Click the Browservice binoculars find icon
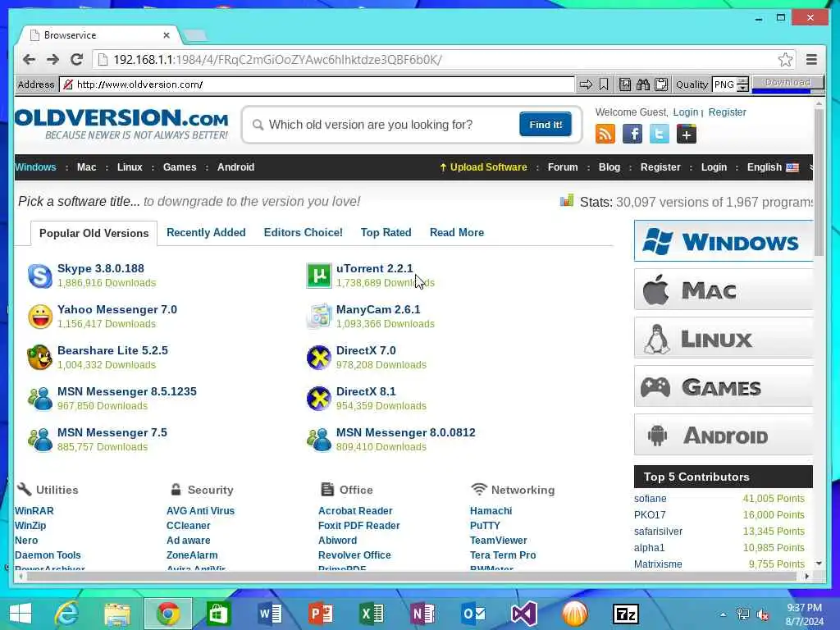 tap(643, 84)
